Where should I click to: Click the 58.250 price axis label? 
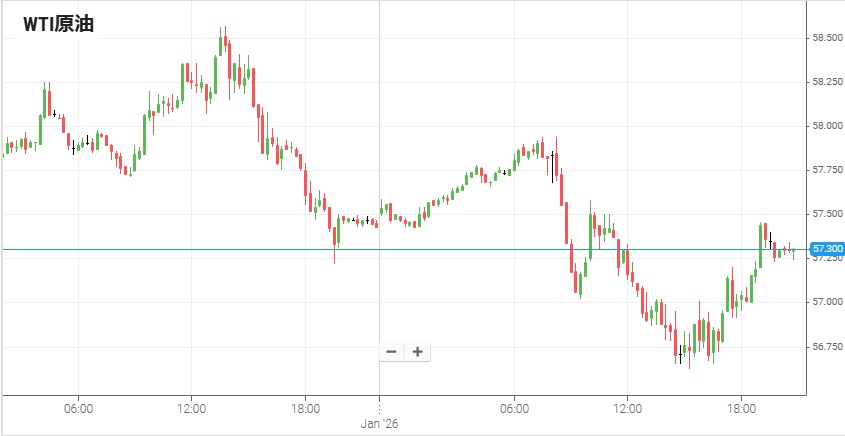827,82
